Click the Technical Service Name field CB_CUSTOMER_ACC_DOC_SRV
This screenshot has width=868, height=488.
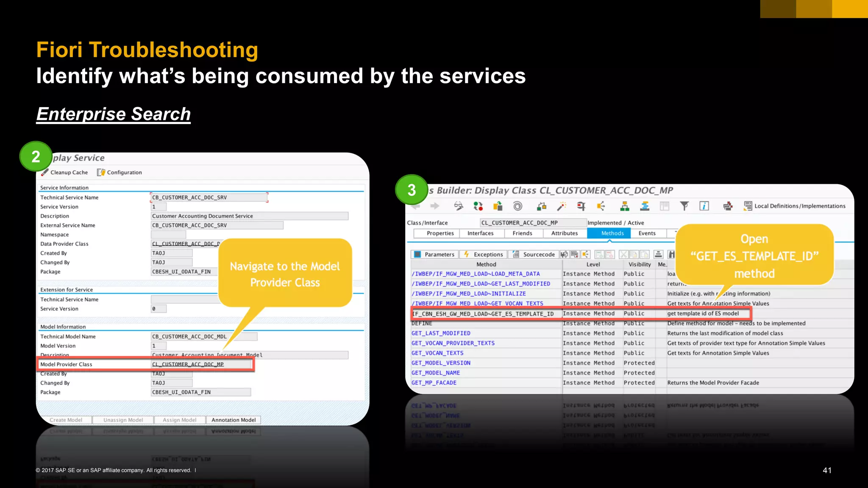[209, 197]
